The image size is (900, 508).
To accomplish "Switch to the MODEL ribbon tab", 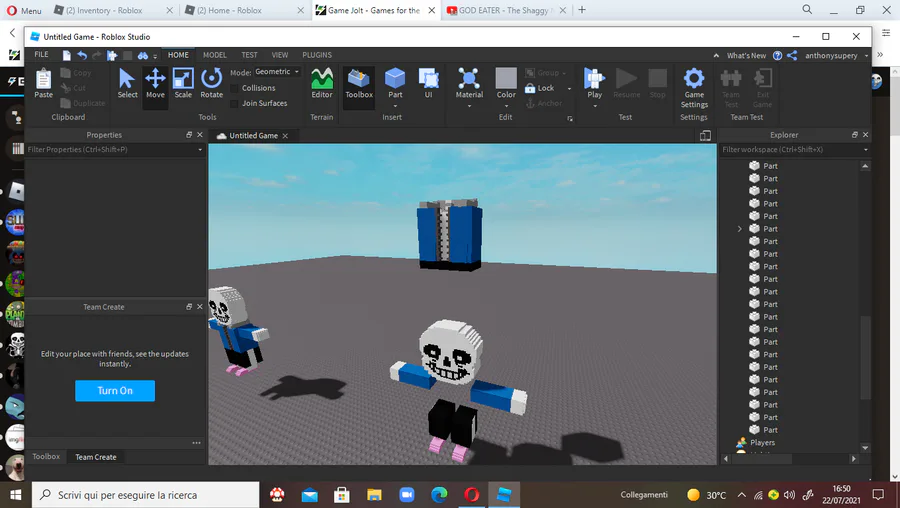I will click(215, 55).
